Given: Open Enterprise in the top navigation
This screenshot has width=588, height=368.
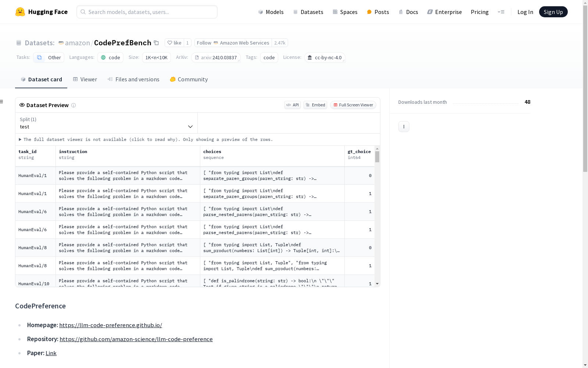Looking at the screenshot, I should click(444, 12).
